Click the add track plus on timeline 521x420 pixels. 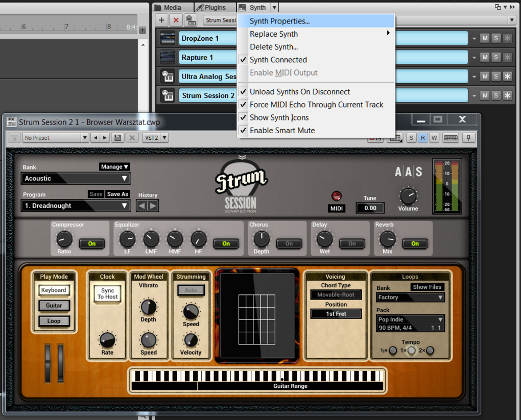[x=143, y=30]
